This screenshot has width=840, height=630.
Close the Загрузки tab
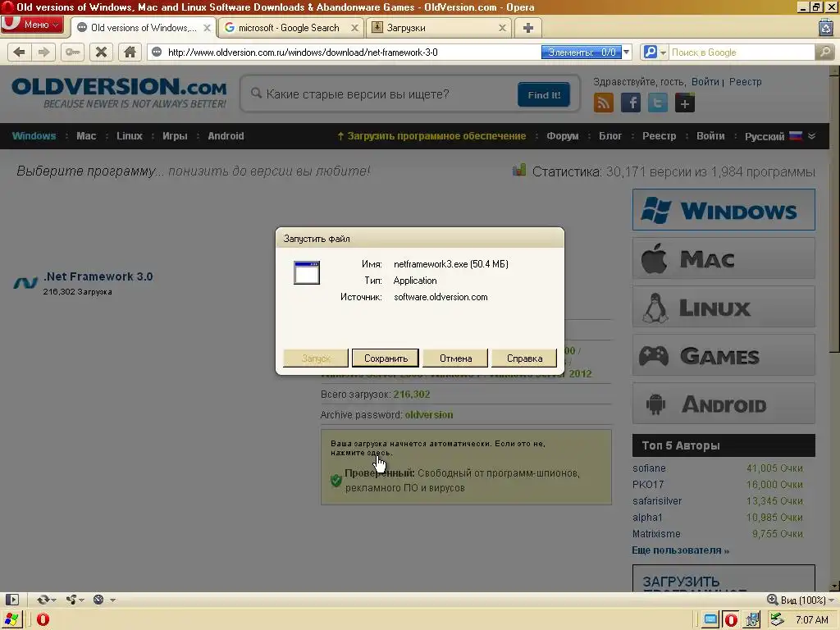click(502, 28)
